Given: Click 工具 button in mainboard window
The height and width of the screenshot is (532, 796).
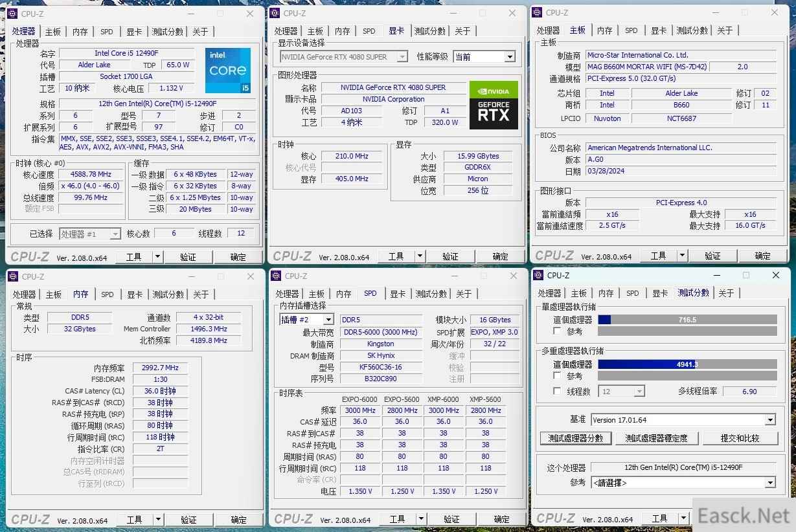Looking at the screenshot, I should coord(658,256).
